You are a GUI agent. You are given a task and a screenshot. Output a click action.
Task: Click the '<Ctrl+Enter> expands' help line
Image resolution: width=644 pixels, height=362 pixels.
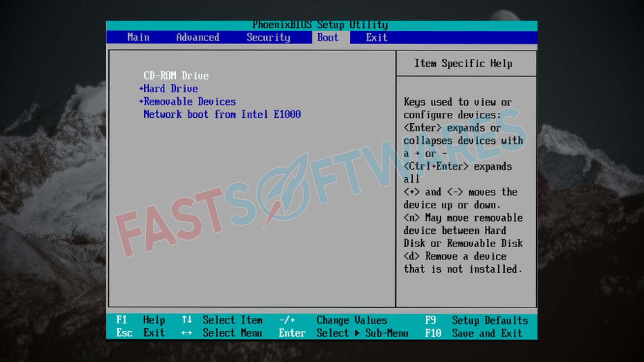458,166
